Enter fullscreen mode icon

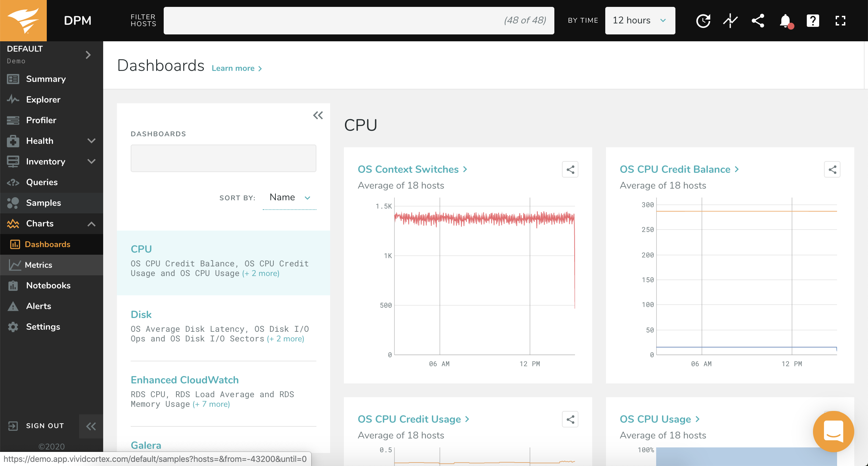840,21
